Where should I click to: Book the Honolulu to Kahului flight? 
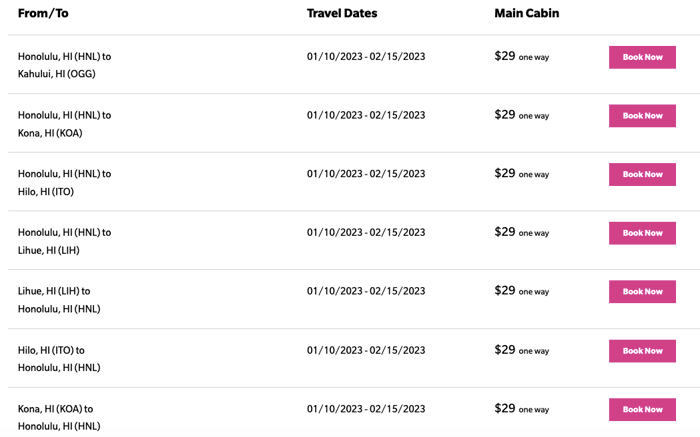pyautogui.click(x=642, y=57)
